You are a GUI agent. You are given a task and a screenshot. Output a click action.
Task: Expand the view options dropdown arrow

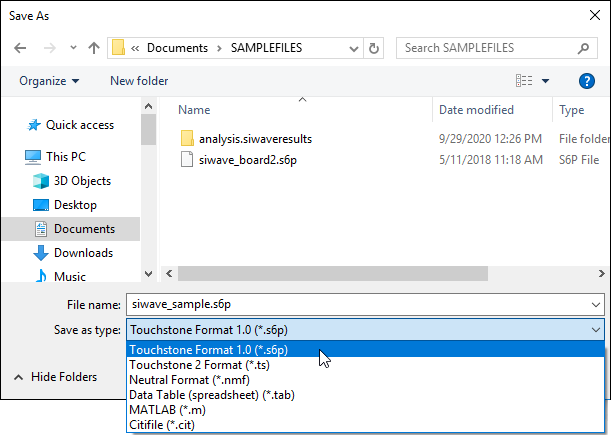coord(546,81)
